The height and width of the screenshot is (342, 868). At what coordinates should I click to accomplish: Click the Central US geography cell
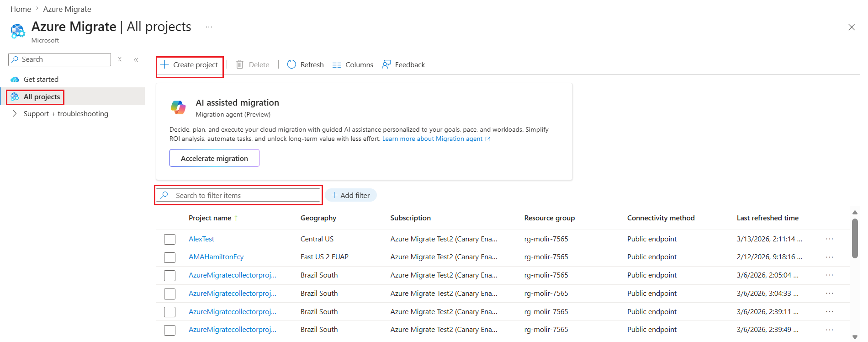pyautogui.click(x=317, y=239)
